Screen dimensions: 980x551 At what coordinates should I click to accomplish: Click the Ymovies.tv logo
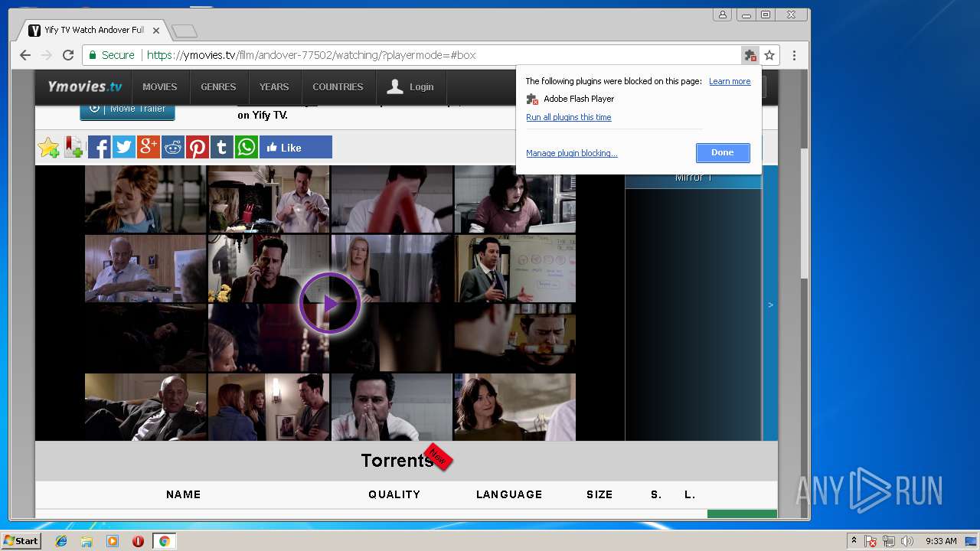point(84,86)
